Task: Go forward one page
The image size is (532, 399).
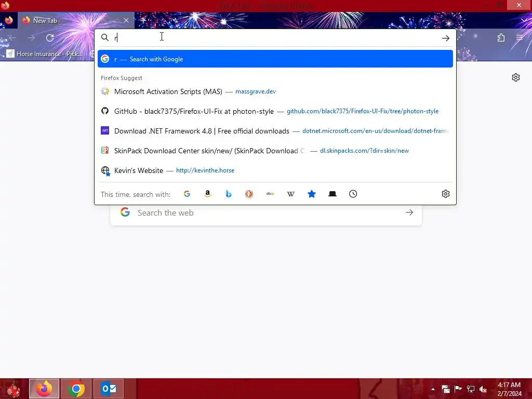Action: click(x=31, y=38)
